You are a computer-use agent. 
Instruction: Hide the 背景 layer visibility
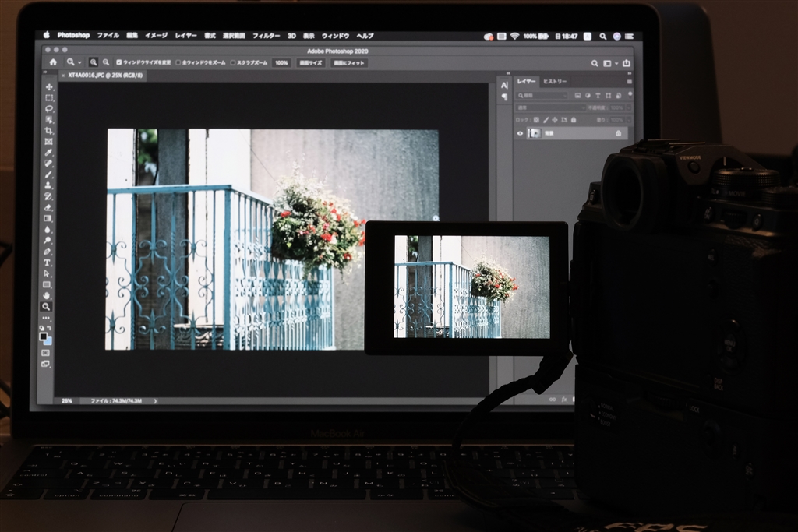click(520, 133)
